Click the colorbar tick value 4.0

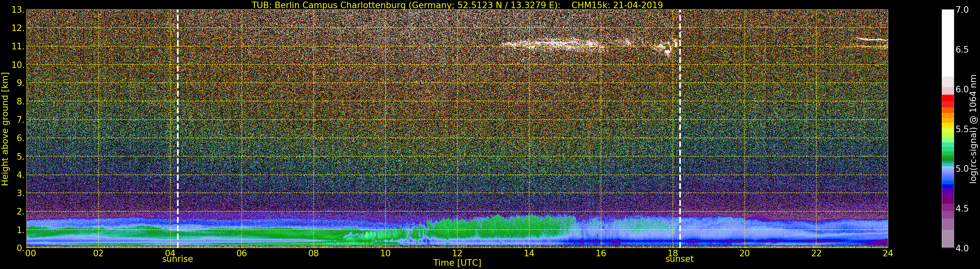click(962, 248)
